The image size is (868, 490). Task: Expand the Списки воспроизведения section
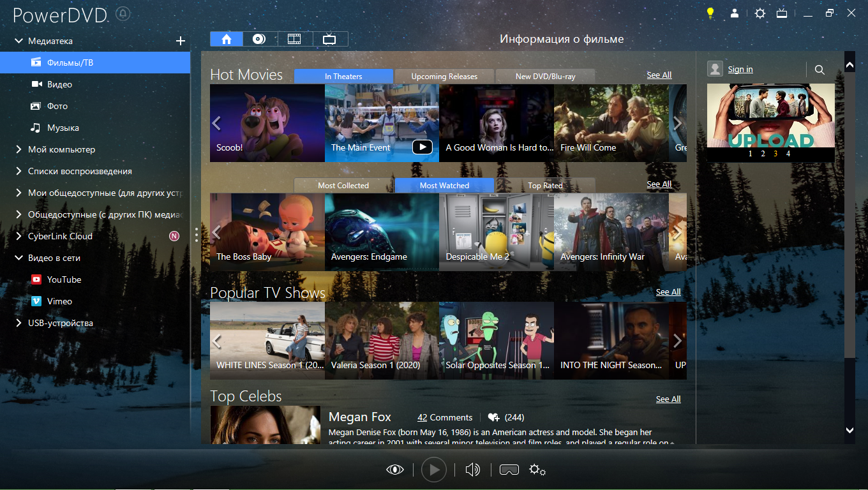pos(19,171)
